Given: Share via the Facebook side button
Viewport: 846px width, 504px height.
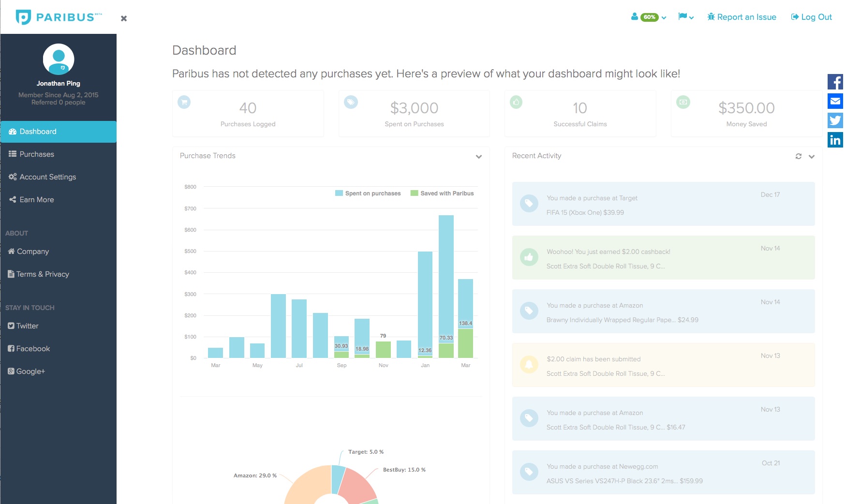Looking at the screenshot, I should [835, 82].
